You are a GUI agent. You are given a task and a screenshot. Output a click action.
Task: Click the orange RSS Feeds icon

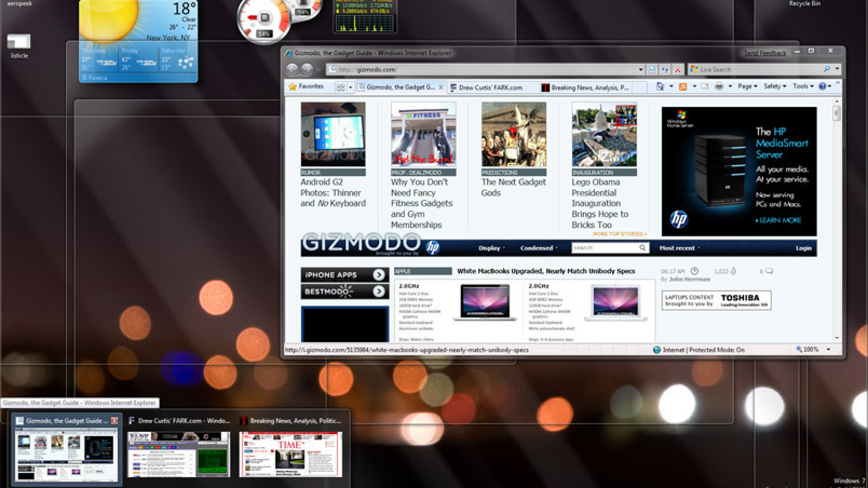click(x=683, y=86)
